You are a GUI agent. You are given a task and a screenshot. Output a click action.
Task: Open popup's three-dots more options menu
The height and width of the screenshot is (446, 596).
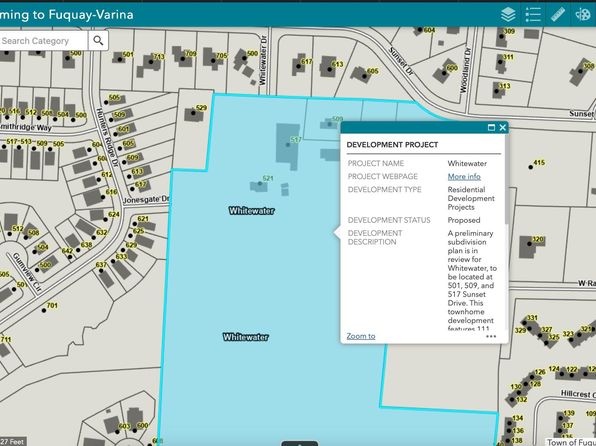[x=491, y=336]
